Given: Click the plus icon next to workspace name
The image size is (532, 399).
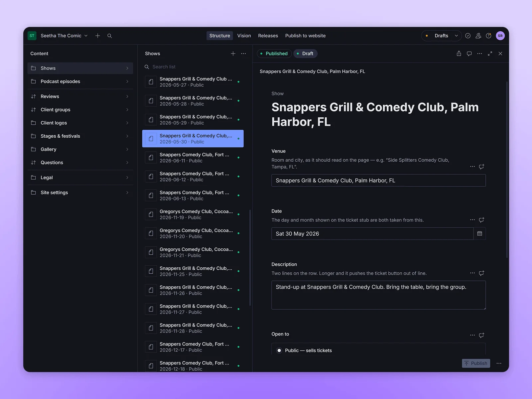Looking at the screenshot, I should pos(98,36).
